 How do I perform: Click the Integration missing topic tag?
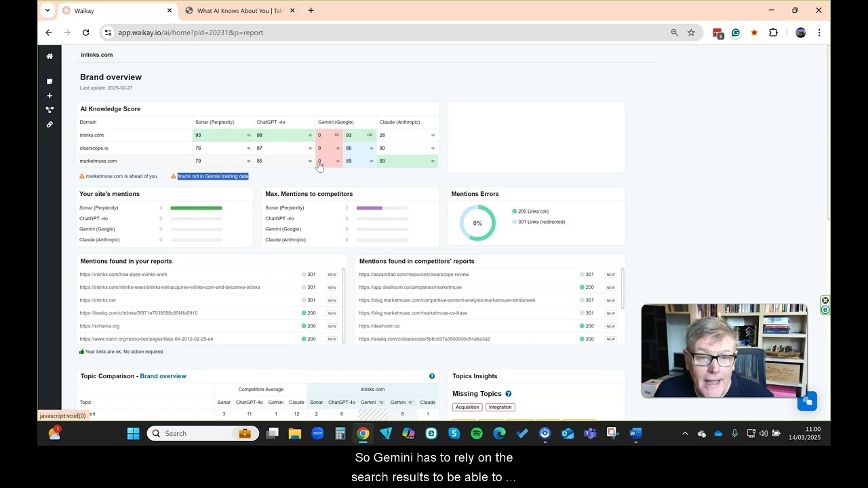[x=500, y=407]
